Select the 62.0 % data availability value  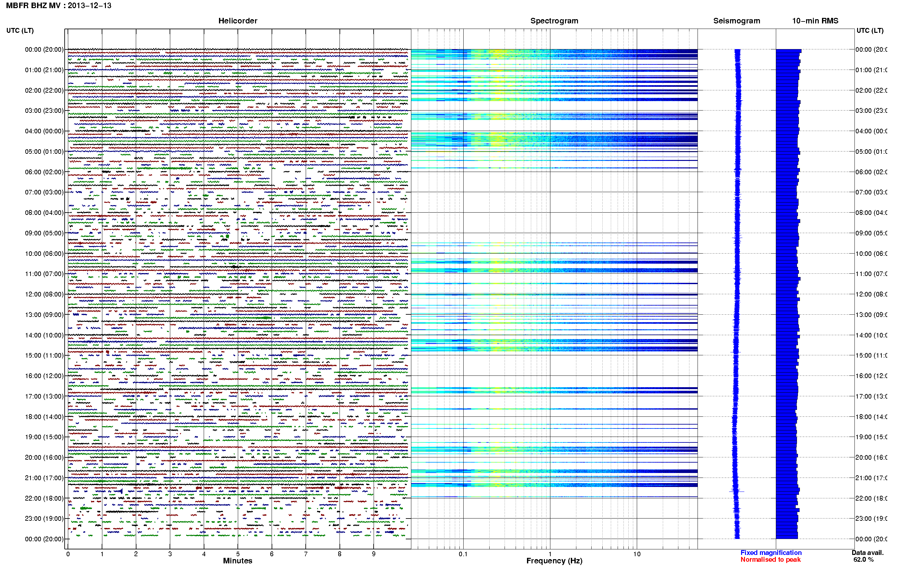[863, 560]
